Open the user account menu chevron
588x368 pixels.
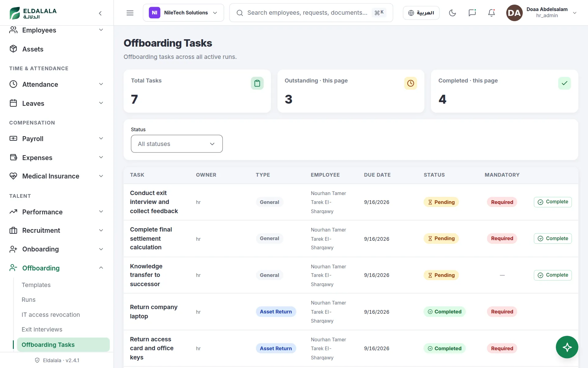575,13
